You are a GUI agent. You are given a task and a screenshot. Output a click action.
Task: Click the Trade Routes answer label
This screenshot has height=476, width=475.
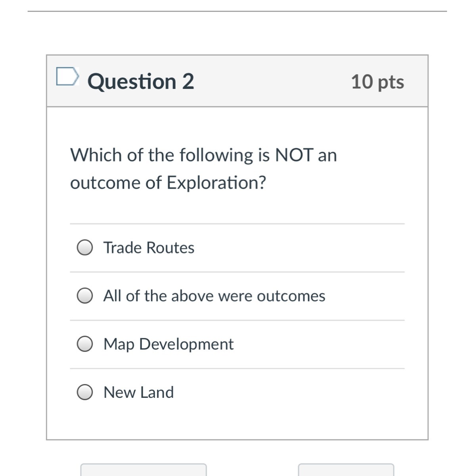click(x=149, y=248)
